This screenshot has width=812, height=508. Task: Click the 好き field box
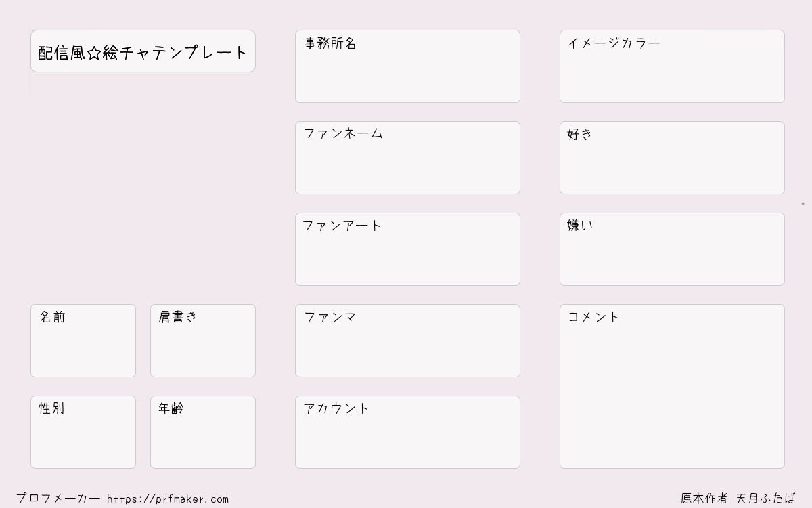(672, 158)
